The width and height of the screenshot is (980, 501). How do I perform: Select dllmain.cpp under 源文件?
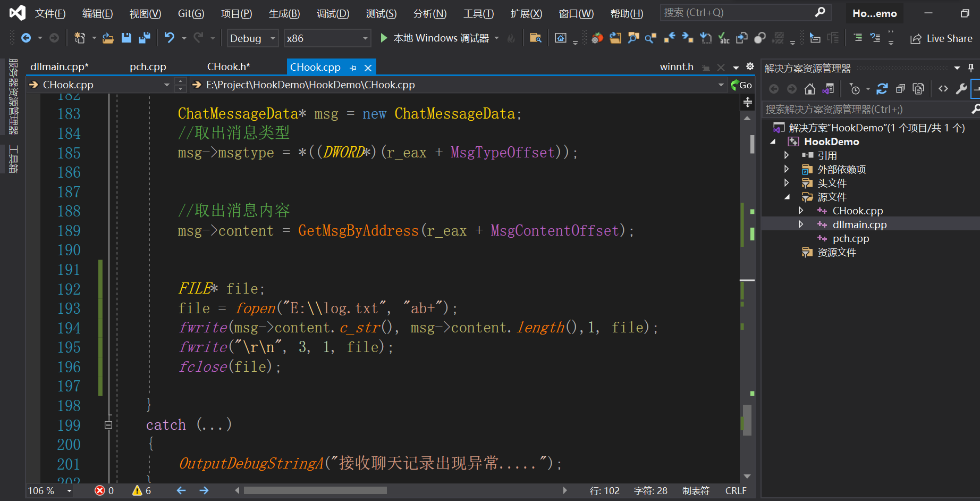[859, 224]
